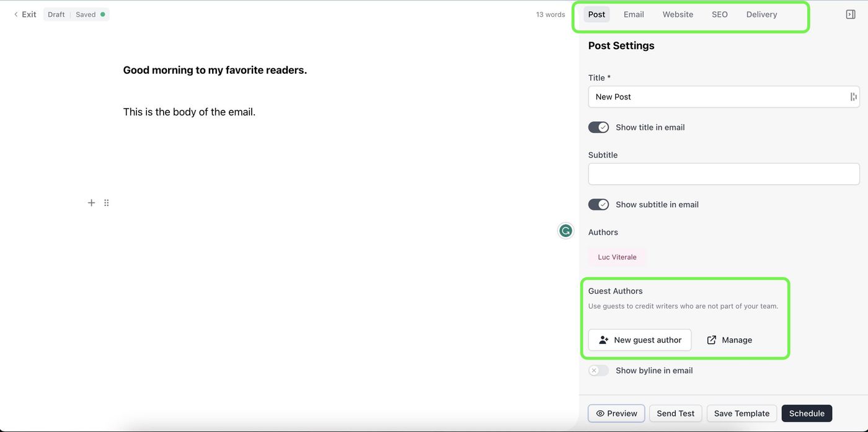868x432 pixels.
Task: Exit the editor via back arrow
Action: pyautogui.click(x=25, y=14)
